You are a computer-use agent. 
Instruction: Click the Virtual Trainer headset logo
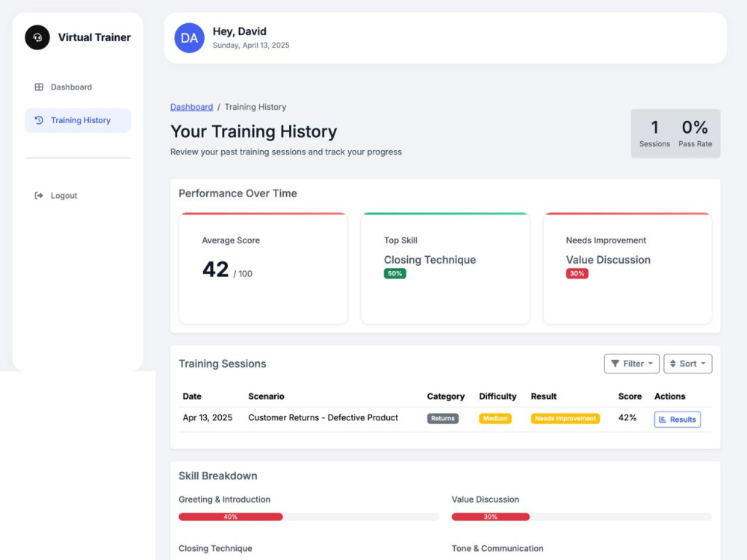click(37, 37)
